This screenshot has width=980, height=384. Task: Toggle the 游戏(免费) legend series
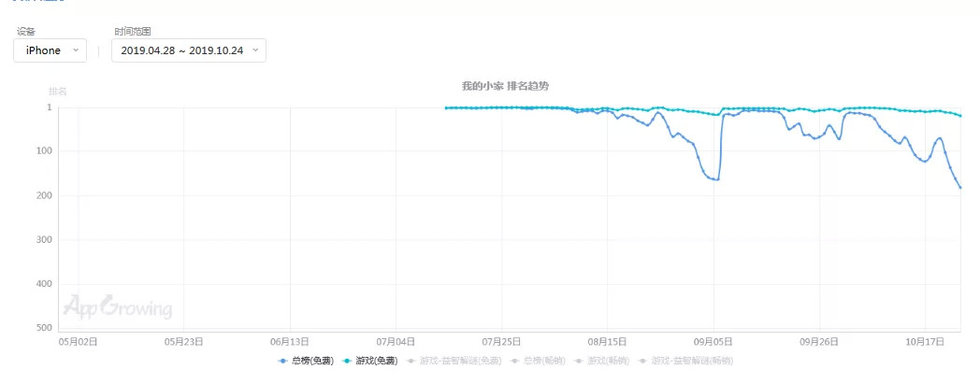click(370, 360)
